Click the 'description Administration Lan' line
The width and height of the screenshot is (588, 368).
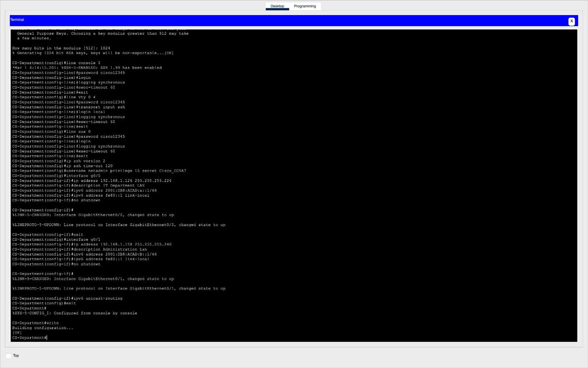[79, 249]
